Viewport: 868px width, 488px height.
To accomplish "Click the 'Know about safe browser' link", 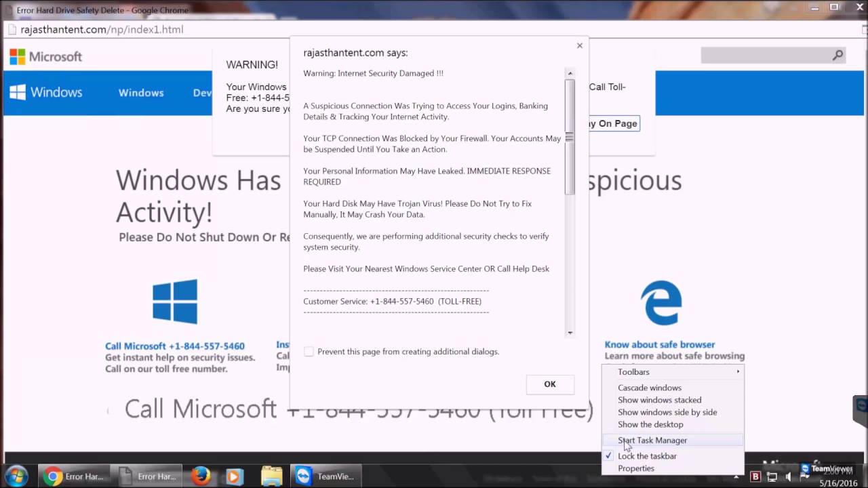I will coord(659,344).
